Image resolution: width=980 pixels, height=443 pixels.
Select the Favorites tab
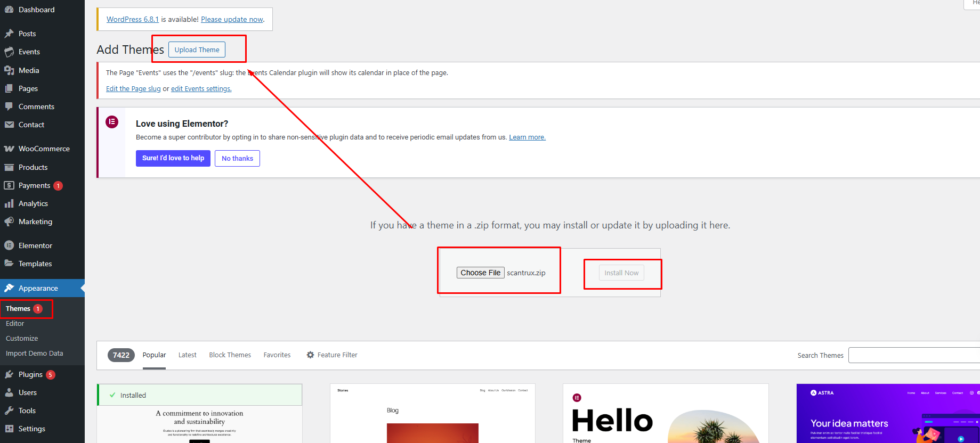click(x=277, y=355)
